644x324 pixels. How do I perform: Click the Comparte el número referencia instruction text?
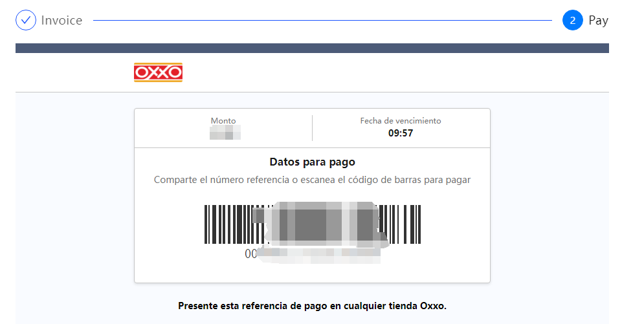[312, 180]
